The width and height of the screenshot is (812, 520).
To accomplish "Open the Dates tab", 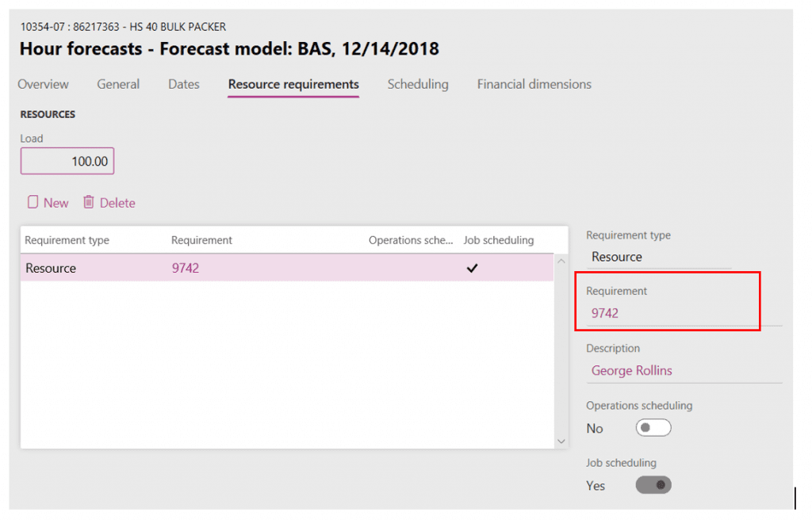I will coord(183,84).
